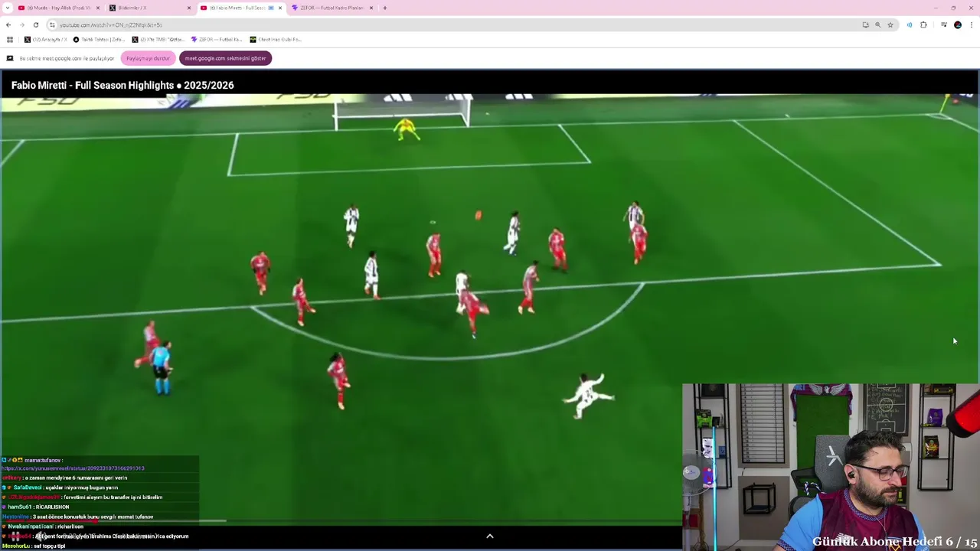This screenshot has height=551, width=980.
Task: Close the ZEFOR tab
Action: 371,8
